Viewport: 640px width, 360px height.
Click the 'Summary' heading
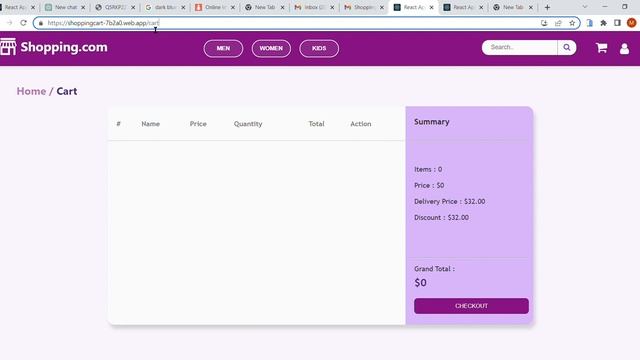point(431,122)
